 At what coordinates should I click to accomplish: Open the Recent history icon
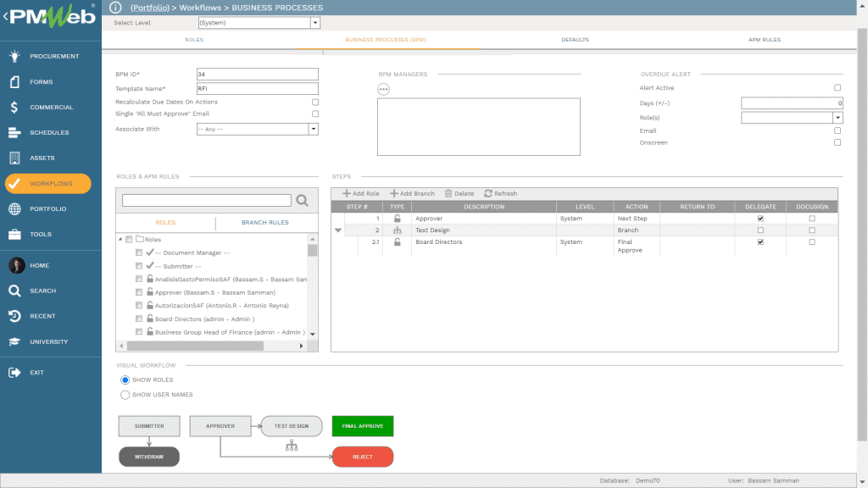pos(14,316)
